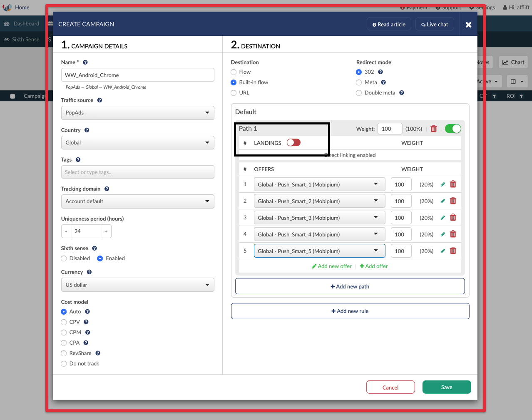Click the help icon beside Sixth sense label
This screenshot has width=532, height=420.
tap(94, 249)
